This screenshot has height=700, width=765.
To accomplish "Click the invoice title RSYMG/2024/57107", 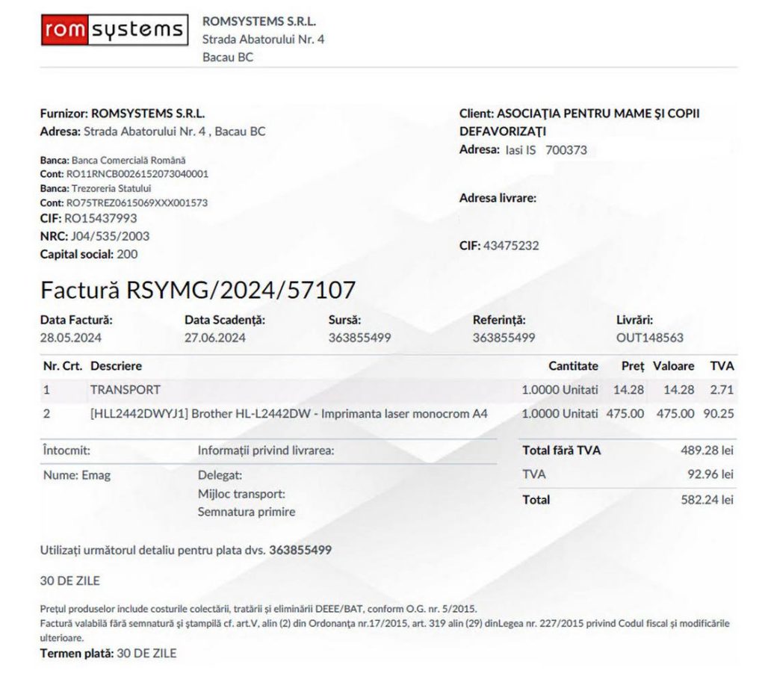I will point(198,290).
